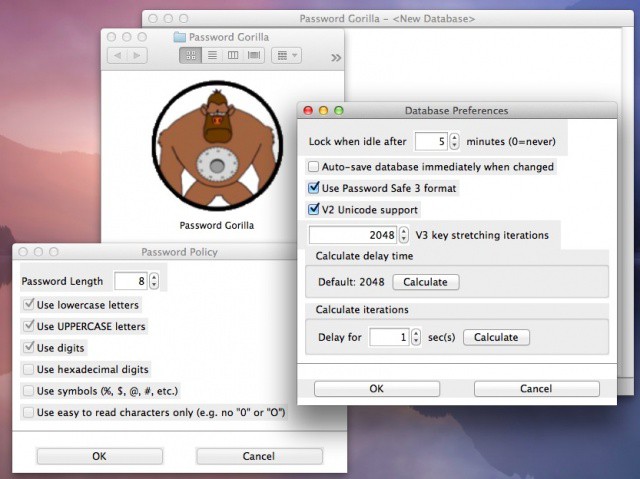Click the Password Gorilla folder title icon
640x479 pixels.
coord(180,37)
